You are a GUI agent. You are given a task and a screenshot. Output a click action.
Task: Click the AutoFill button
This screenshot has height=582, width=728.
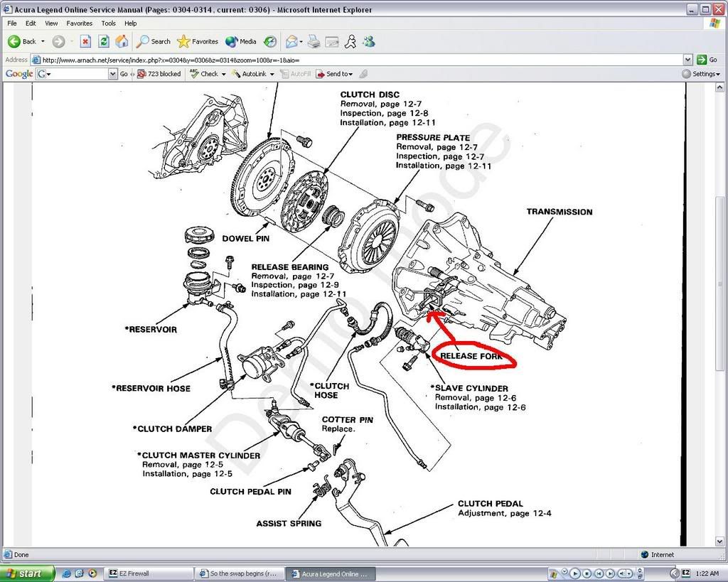coord(295,74)
